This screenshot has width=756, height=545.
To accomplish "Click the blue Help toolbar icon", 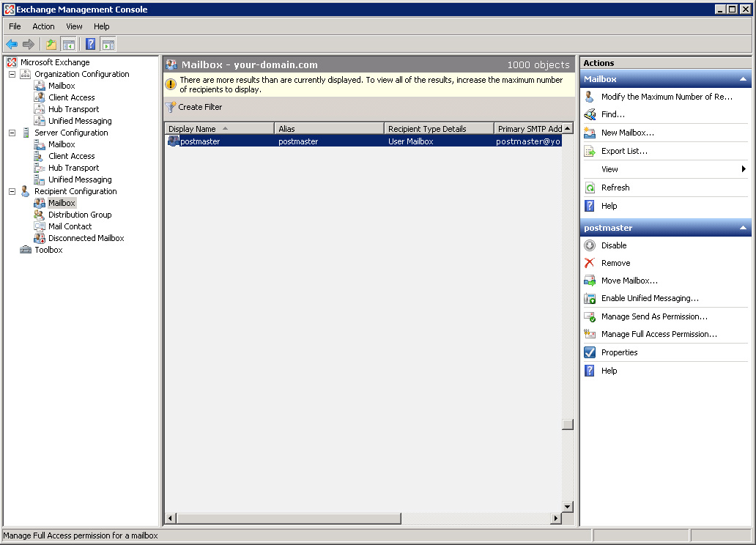I will click(90, 45).
